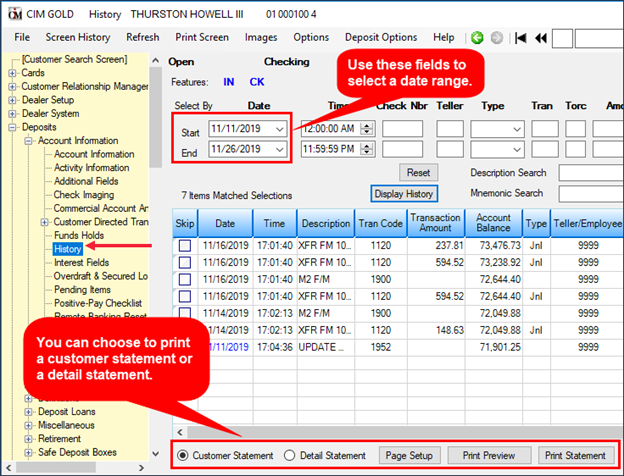
Task: Expand the Miscellaneous tree node
Action: (x=28, y=425)
